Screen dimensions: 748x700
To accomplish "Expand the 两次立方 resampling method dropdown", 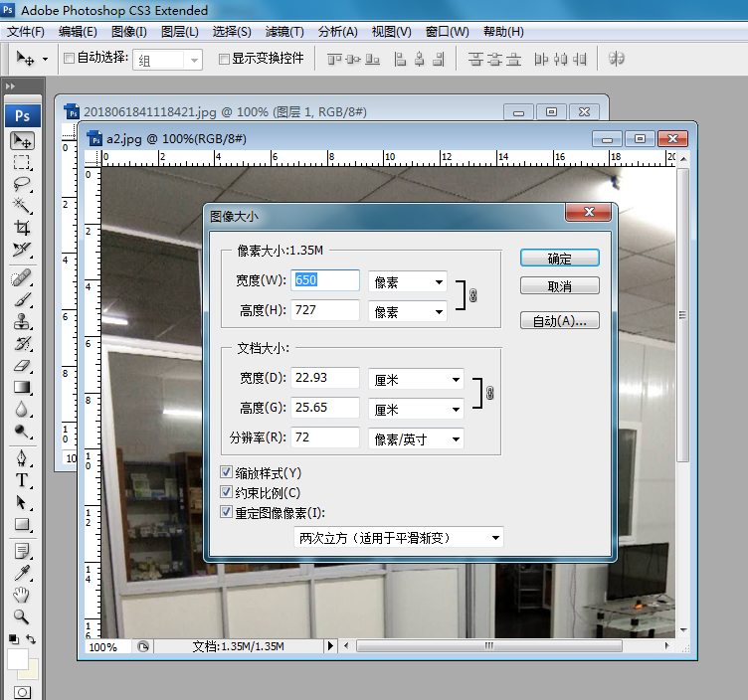I will click(400, 538).
